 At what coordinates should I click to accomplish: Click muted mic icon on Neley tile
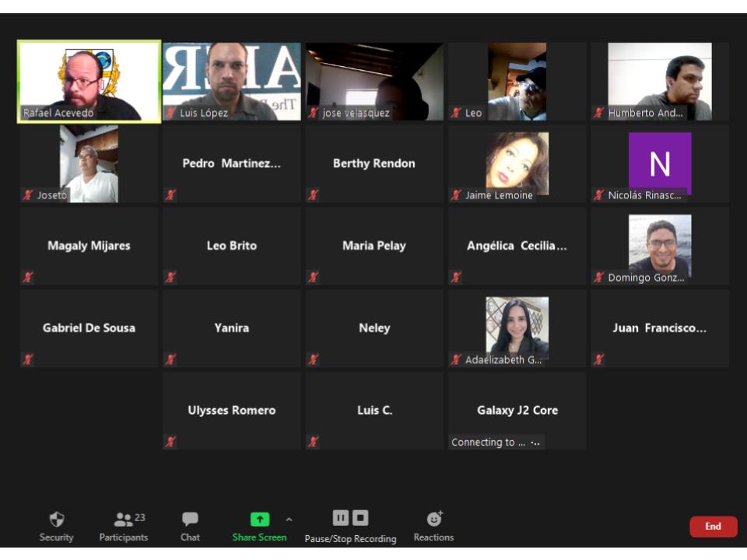314,359
